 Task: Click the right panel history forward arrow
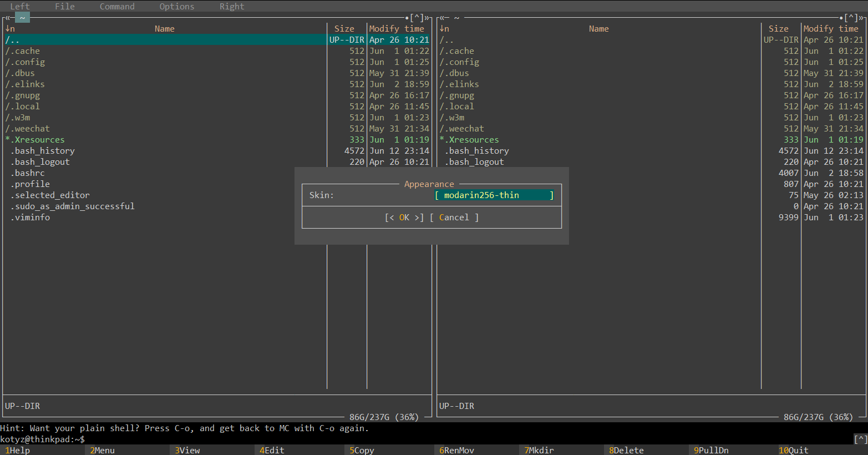coord(862,18)
